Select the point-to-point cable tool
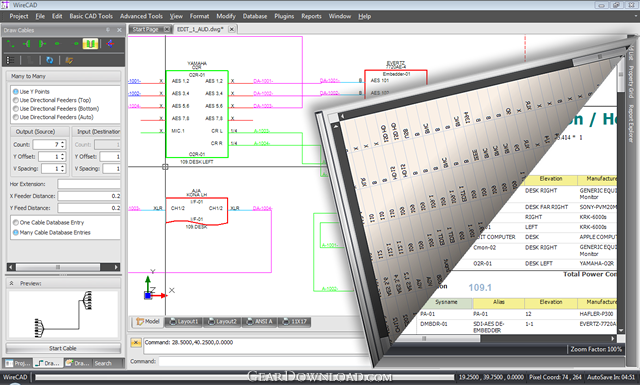This screenshot has height=385, width=640. [11, 44]
